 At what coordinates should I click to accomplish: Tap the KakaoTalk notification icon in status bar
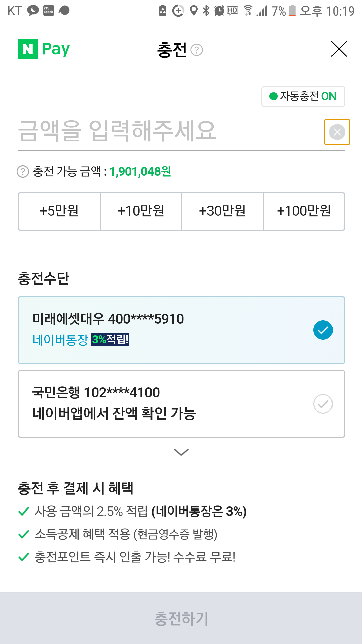tap(33, 10)
